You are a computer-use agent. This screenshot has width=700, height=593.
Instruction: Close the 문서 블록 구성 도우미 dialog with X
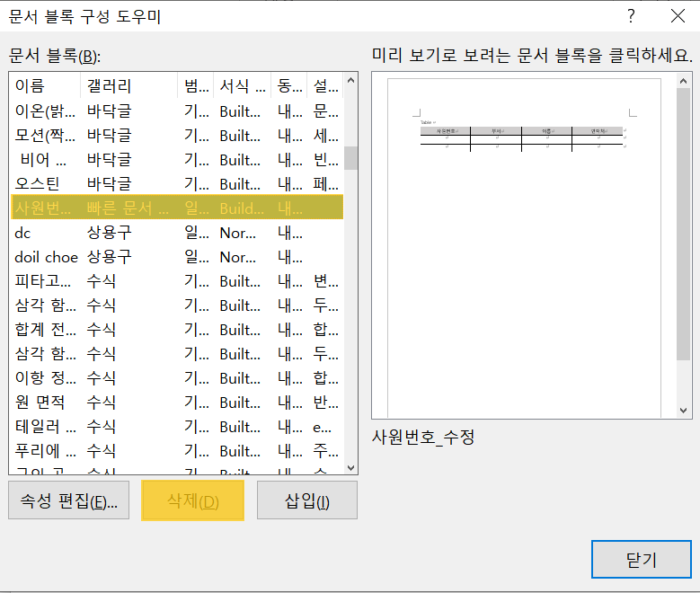[x=678, y=16]
